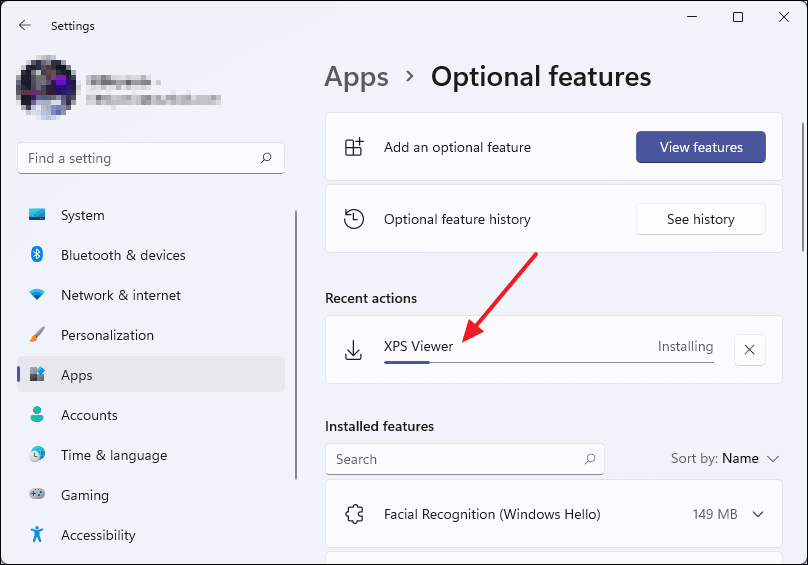Click the search magnifier in Find a setting
This screenshot has width=808, height=565.
pyautogui.click(x=266, y=158)
